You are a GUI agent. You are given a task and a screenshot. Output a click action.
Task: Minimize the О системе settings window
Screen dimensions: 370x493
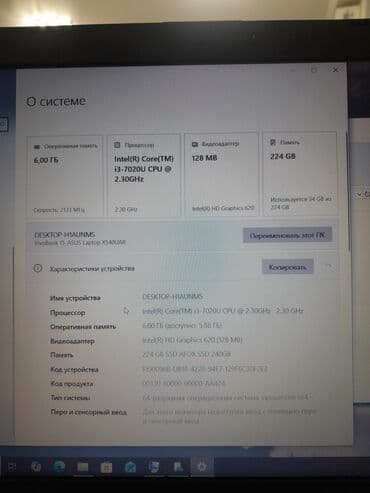[x=292, y=70]
